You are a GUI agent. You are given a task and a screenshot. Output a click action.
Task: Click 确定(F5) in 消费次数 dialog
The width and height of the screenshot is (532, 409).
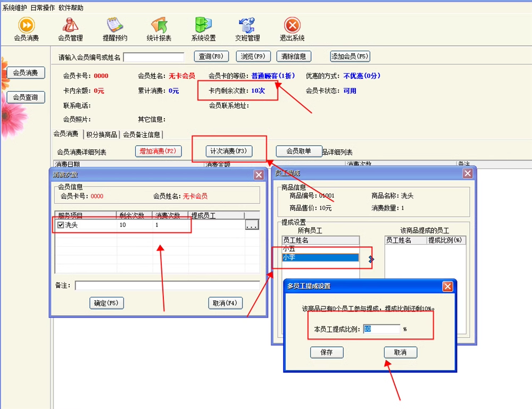click(x=106, y=303)
